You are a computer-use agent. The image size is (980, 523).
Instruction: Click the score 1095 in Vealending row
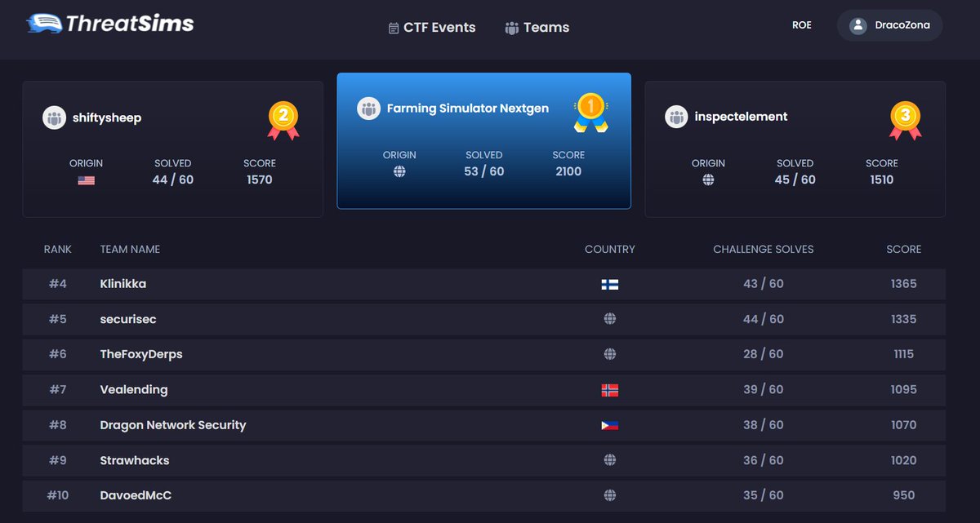pos(904,389)
